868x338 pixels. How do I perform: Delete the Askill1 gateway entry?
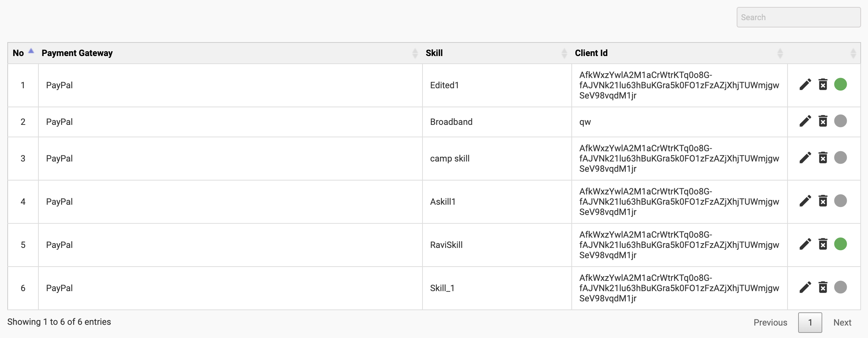click(x=823, y=201)
